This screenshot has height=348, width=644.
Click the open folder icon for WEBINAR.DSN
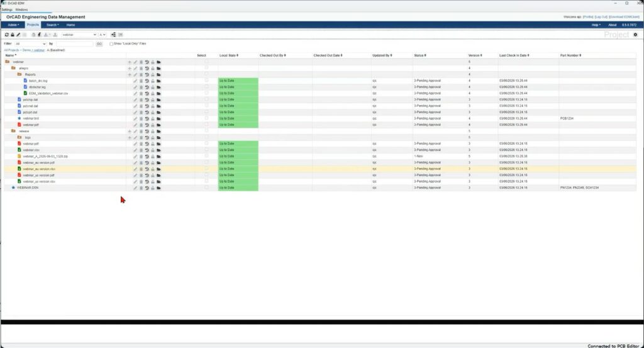pyautogui.click(x=158, y=188)
